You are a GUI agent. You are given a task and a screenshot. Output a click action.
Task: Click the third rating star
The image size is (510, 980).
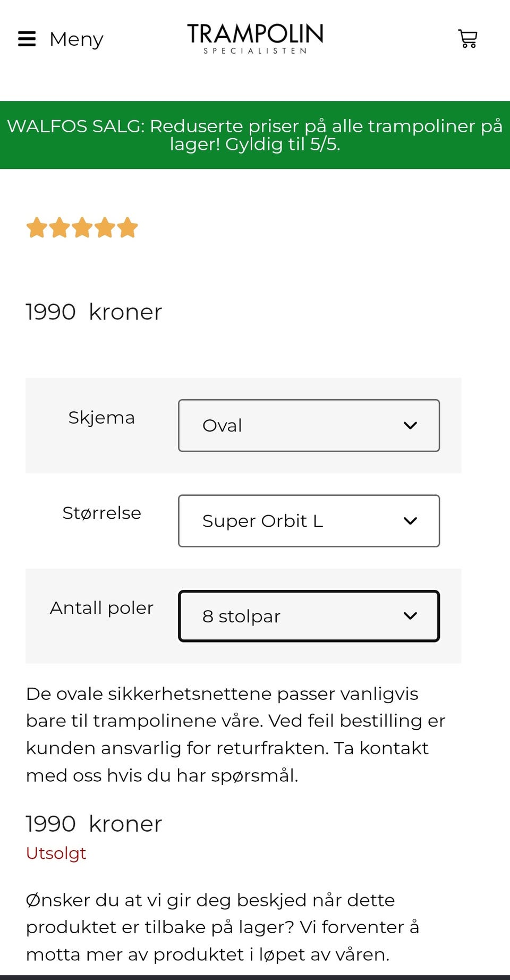(82, 227)
